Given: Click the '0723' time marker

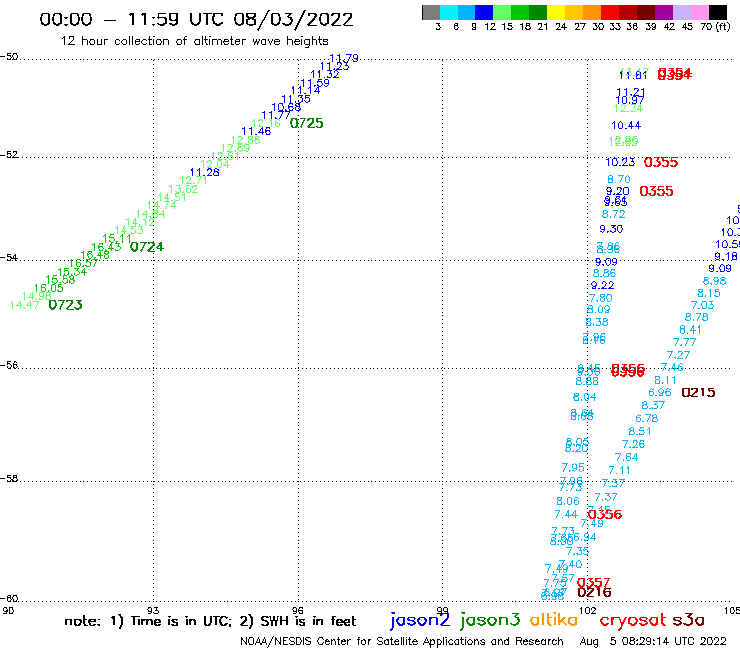Looking at the screenshot, I should [x=66, y=305].
